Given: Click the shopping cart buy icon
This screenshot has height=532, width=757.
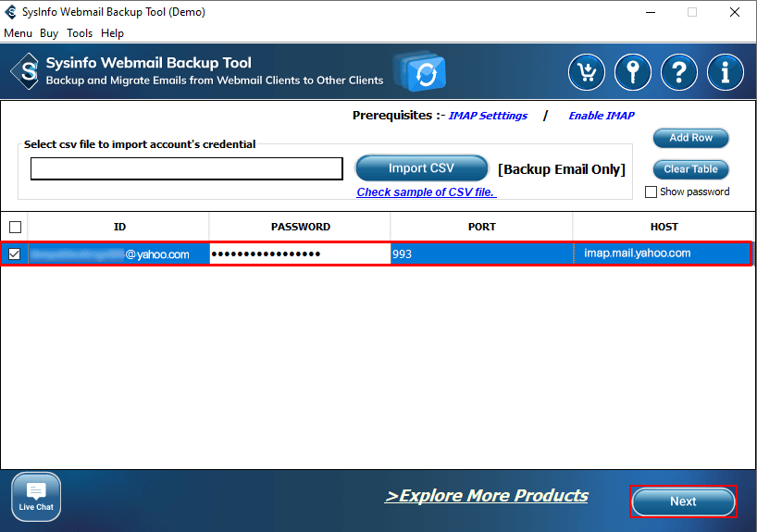Looking at the screenshot, I should click(x=586, y=72).
